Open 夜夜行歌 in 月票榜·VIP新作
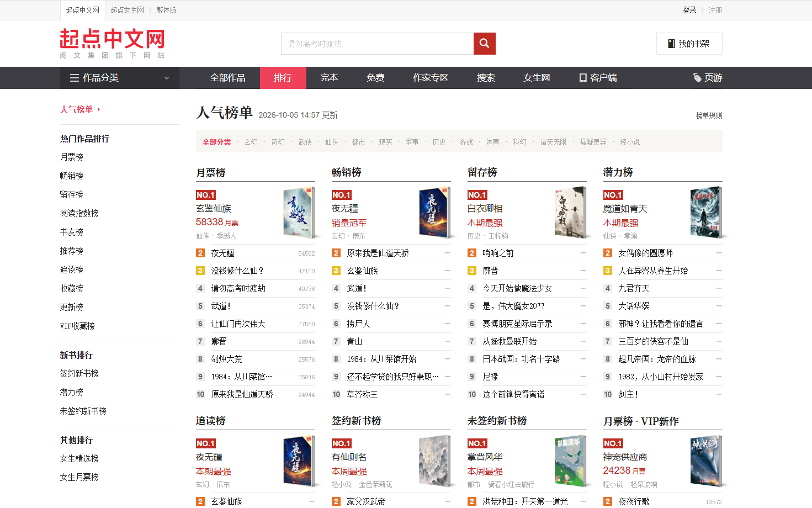The image size is (812, 508). [634, 501]
